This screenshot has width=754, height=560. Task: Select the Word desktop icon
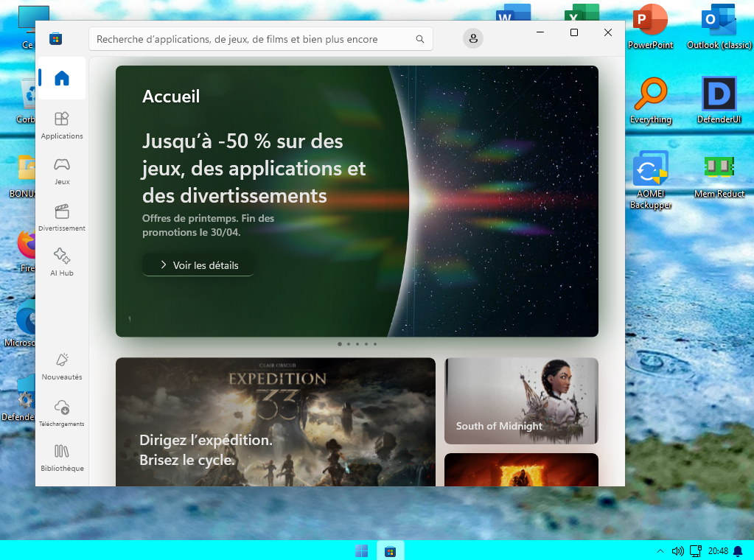pyautogui.click(x=513, y=12)
